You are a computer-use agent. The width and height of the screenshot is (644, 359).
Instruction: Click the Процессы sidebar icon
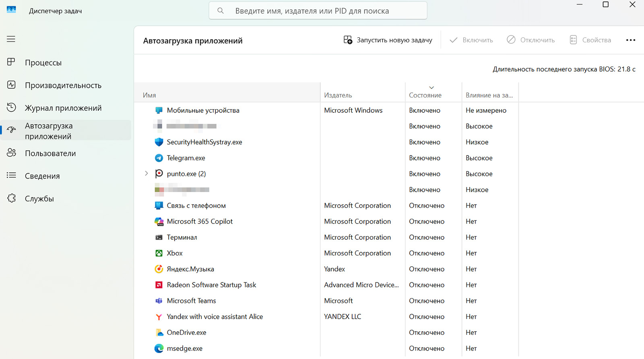11,62
